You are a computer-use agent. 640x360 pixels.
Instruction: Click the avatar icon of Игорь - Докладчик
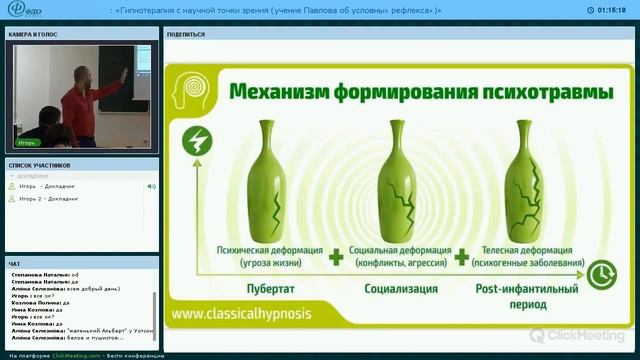click(x=12, y=186)
